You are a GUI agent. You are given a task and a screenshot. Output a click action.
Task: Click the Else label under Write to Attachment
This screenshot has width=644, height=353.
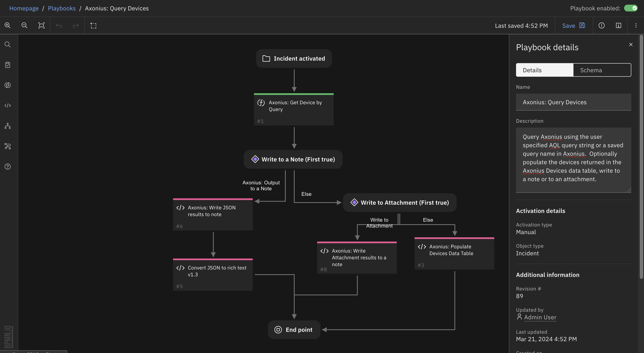tap(428, 220)
